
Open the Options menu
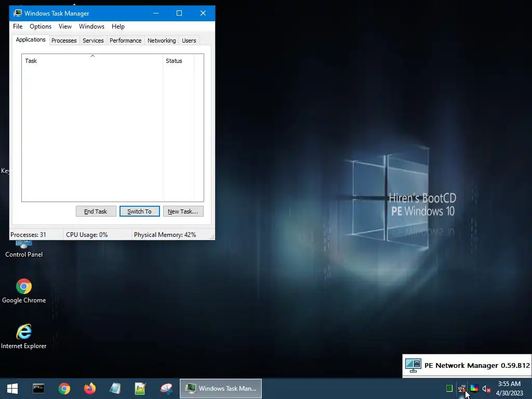pos(41,26)
